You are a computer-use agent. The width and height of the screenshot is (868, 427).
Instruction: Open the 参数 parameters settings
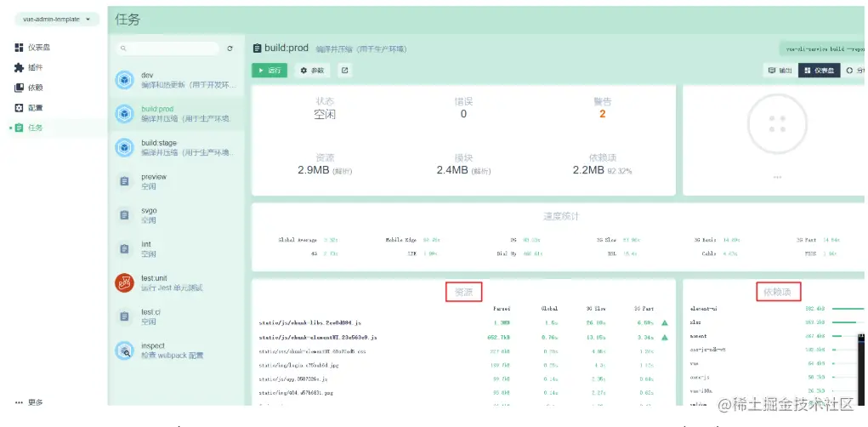312,71
